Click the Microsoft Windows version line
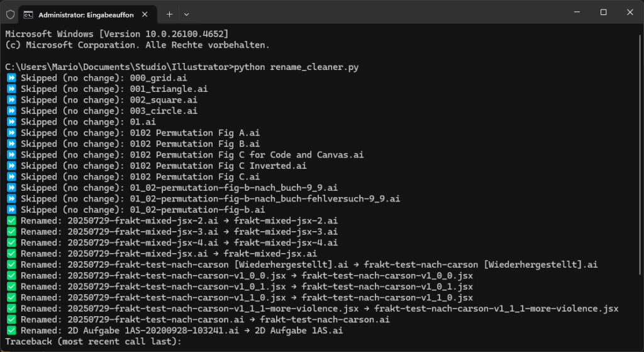Image resolution: width=644 pixels, height=352 pixels. [117, 34]
